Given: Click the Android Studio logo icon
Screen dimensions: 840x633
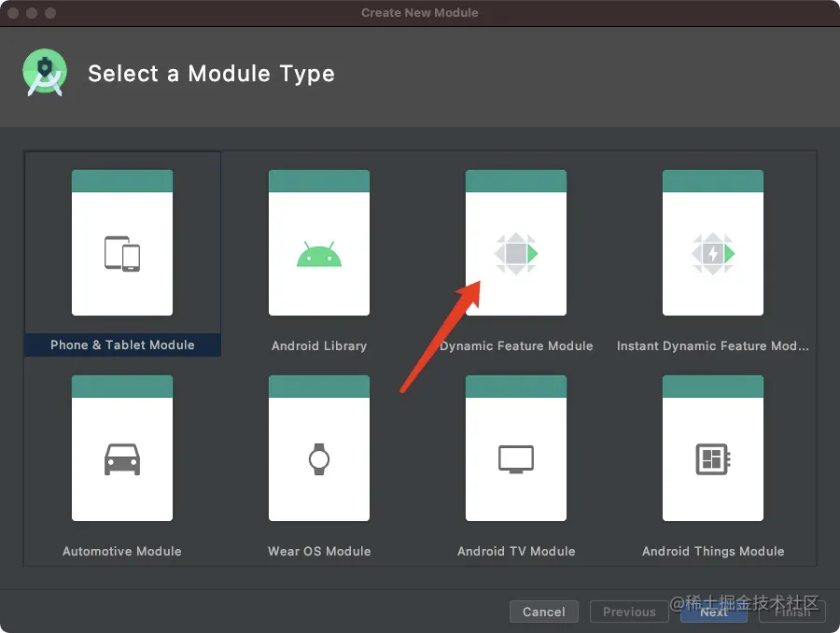Looking at the screenshot, I should coord(45,73).
